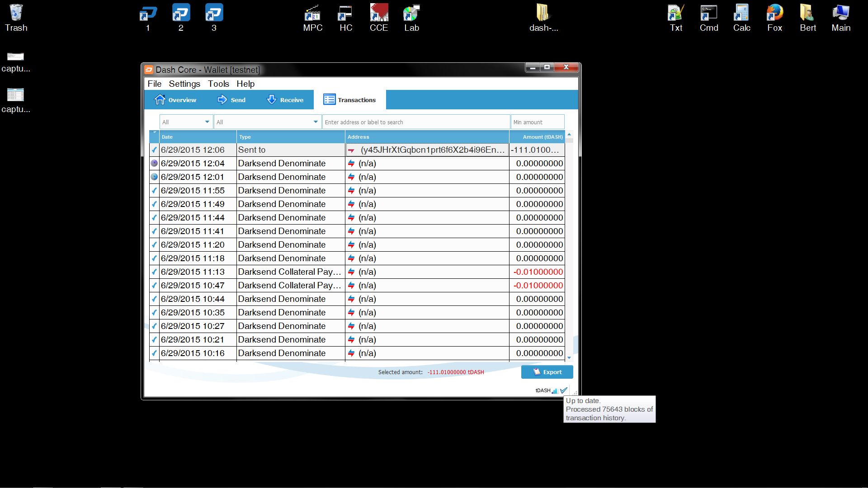Sort by Amount (tDASH) column header
The image size is (868, 488).
pos(537,137)
